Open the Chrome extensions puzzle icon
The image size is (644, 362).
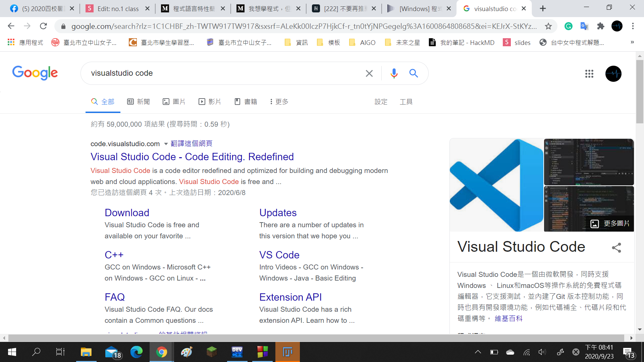coord(600,26)
